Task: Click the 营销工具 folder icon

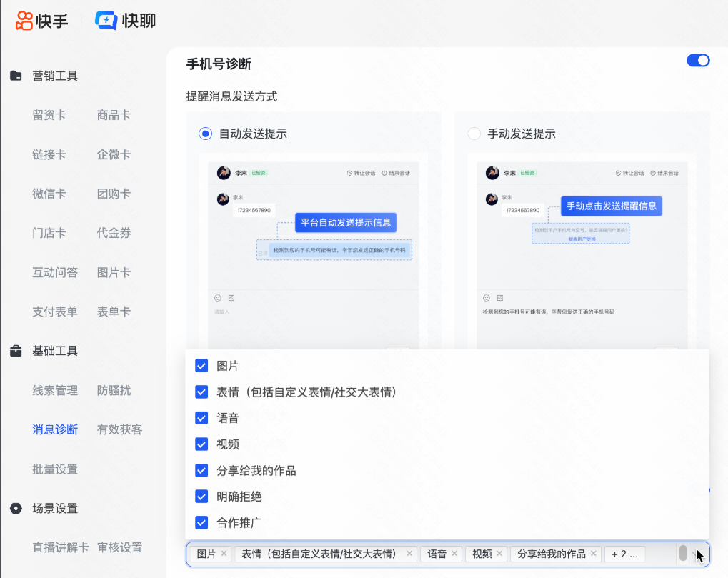Action: 16,76
